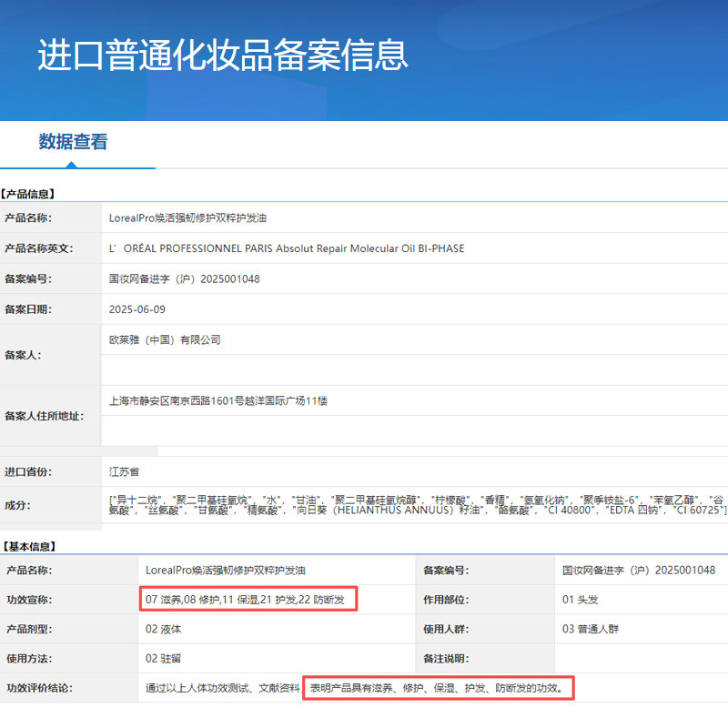Click the 进口省份: label
Screen dimensions: 728x728
[28, 471]
